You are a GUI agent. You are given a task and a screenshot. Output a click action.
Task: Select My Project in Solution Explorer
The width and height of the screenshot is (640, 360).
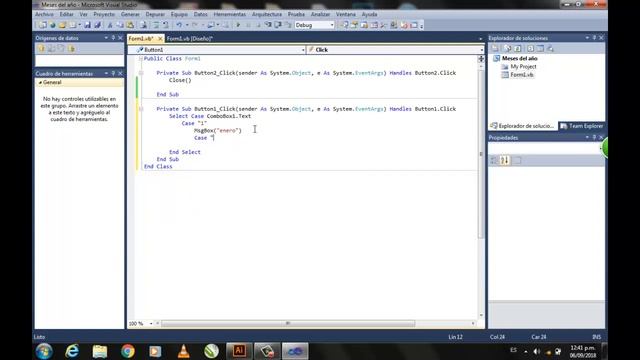pyautogui.click(x=523, y=67)
